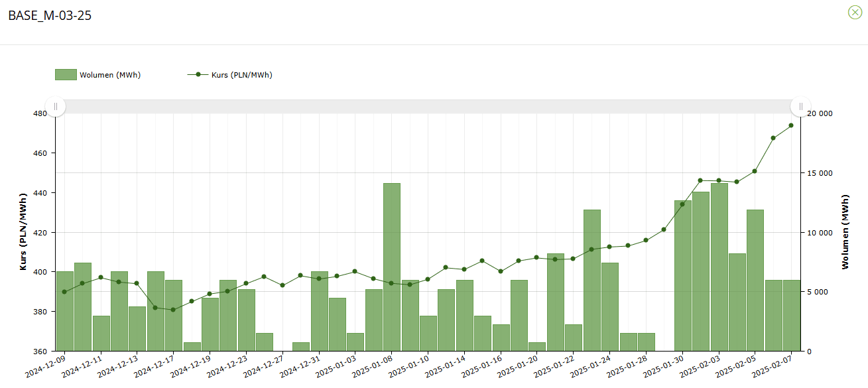
Task: Click the left Kurs (PLN/MWh) axis title
Action: pos(24,232)
